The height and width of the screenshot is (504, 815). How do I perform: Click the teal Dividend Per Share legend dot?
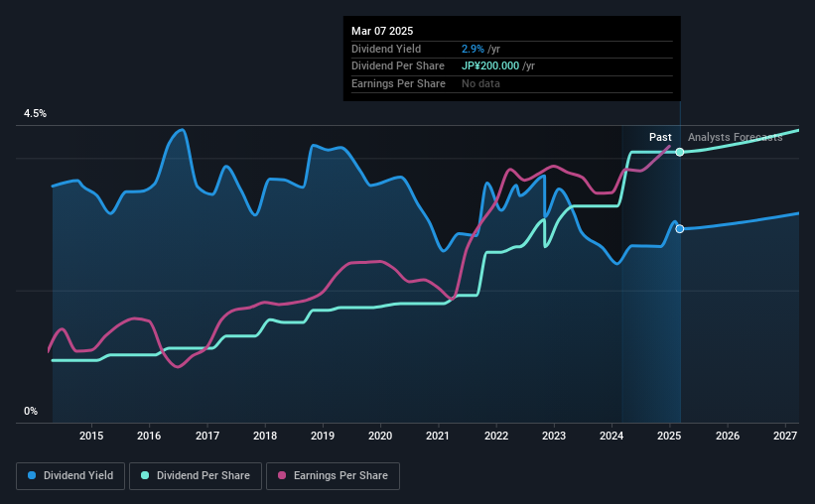145,475
